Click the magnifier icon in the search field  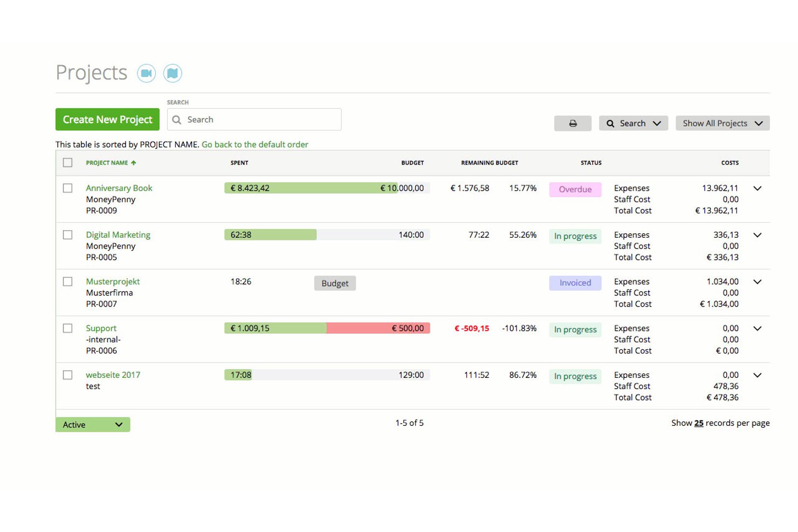pyautogui.click(x=176, y=120)
